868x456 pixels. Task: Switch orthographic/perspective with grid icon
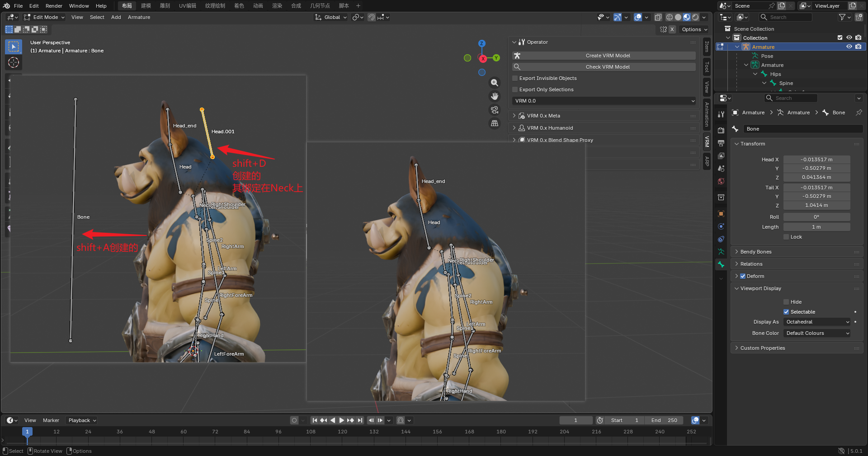point(495,123)
